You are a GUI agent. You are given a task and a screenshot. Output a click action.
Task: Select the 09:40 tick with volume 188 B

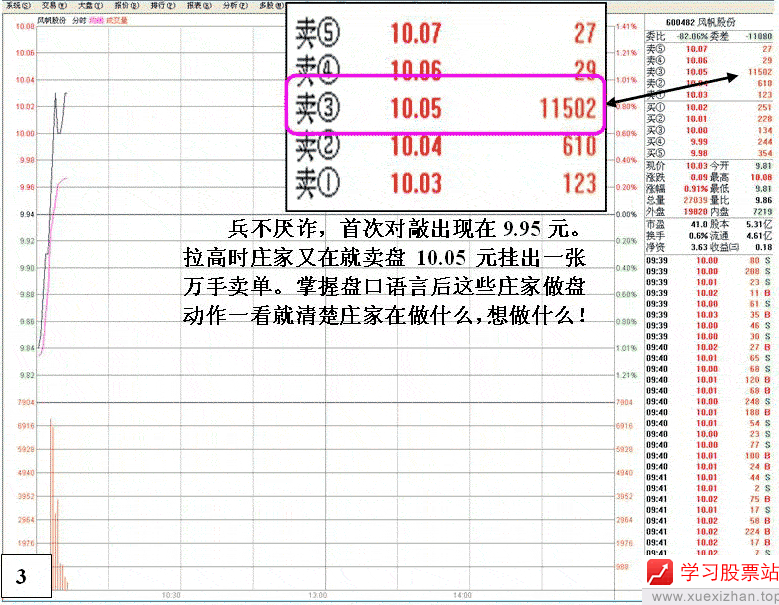point(709,412)
